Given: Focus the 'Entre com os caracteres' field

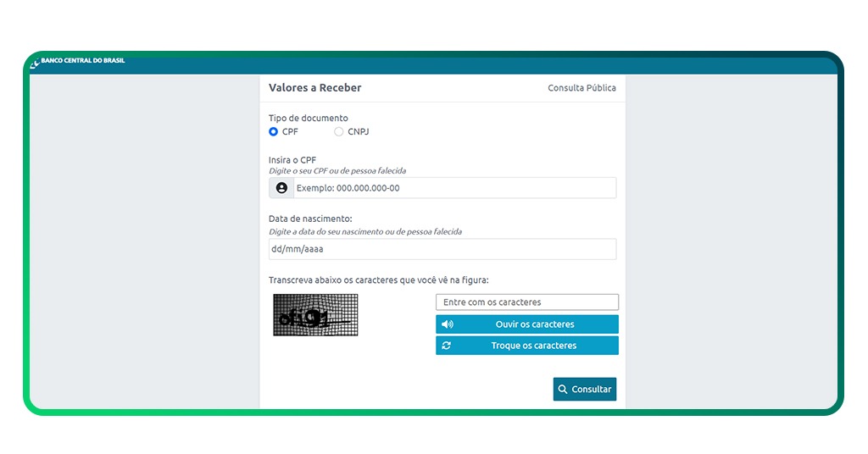Looking at the screenshot, I should tap(527, 302).
